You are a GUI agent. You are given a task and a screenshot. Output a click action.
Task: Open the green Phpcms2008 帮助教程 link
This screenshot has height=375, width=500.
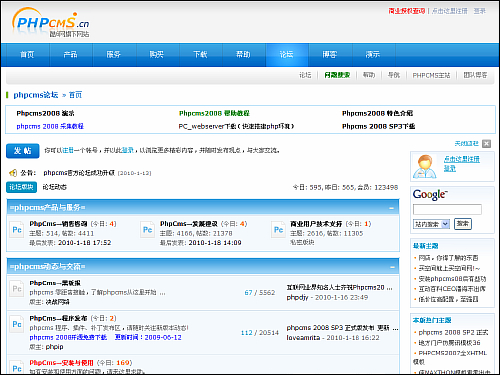click(x=214, y=113)
